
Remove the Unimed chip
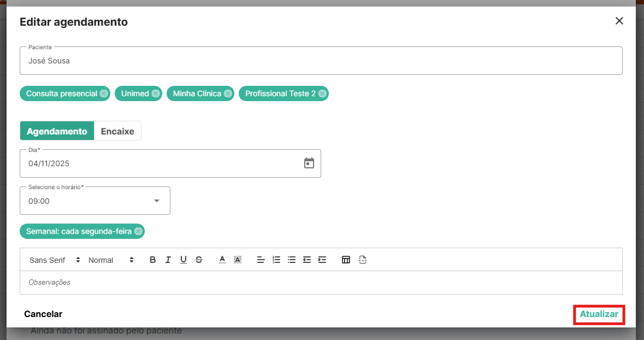(156, 93)
